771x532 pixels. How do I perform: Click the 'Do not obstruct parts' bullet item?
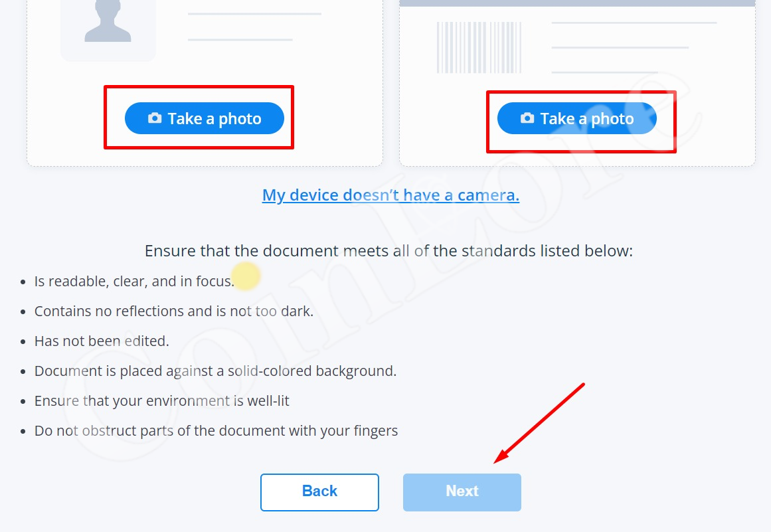coord(216,431)
